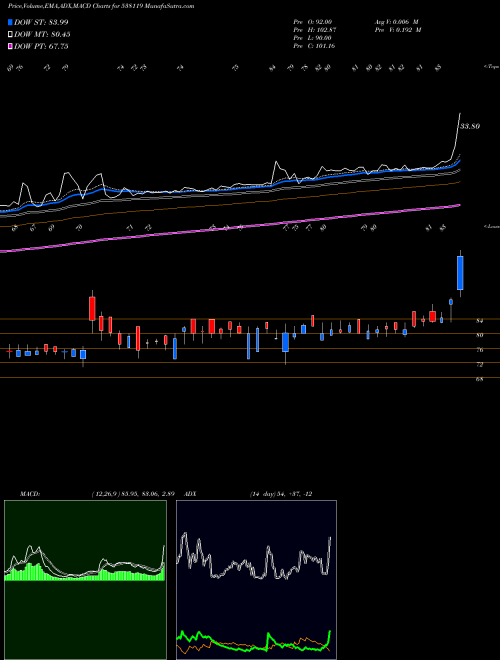500x660 pixels.
Task: Click the MACD panel title
Action: (29, 494)
